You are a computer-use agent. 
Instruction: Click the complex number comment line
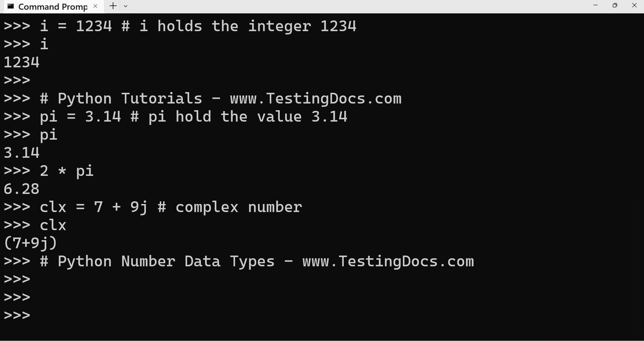(153, 207)
